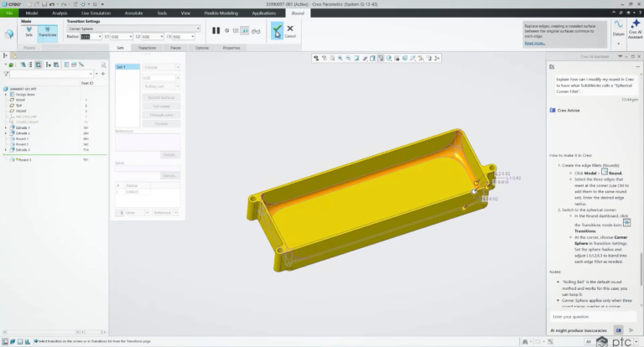Click the Extend Surfaces button
Image resolution: width=644 pixels, height=347 pixels.
click(x=161, y=97)
